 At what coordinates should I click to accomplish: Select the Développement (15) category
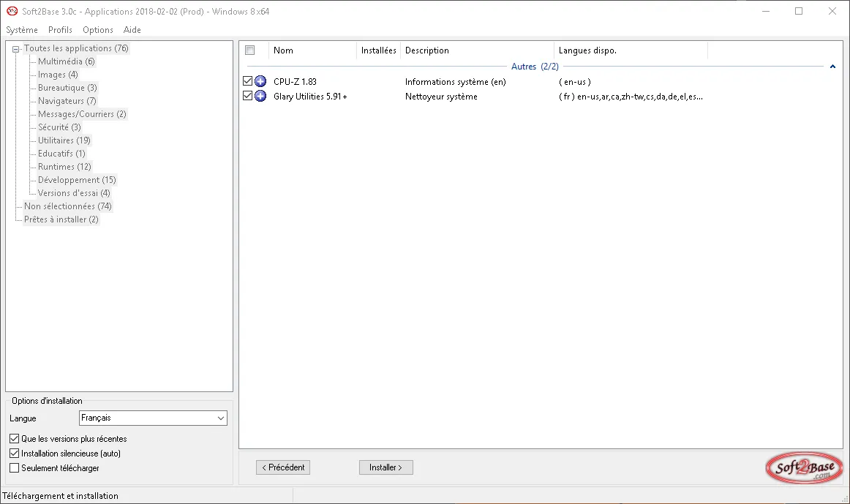point(77,180)
